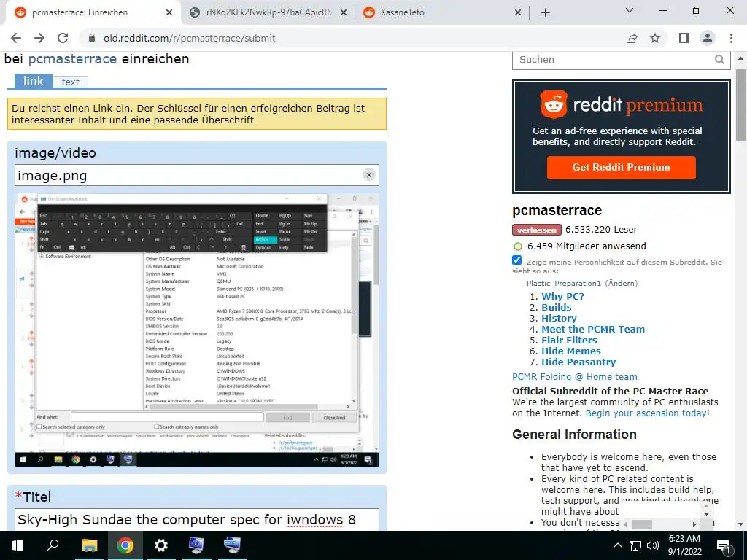The height and width of the screenshot is (560, 747).
Task: Reload the page in Chrome
Action: (x=63, y=38)
